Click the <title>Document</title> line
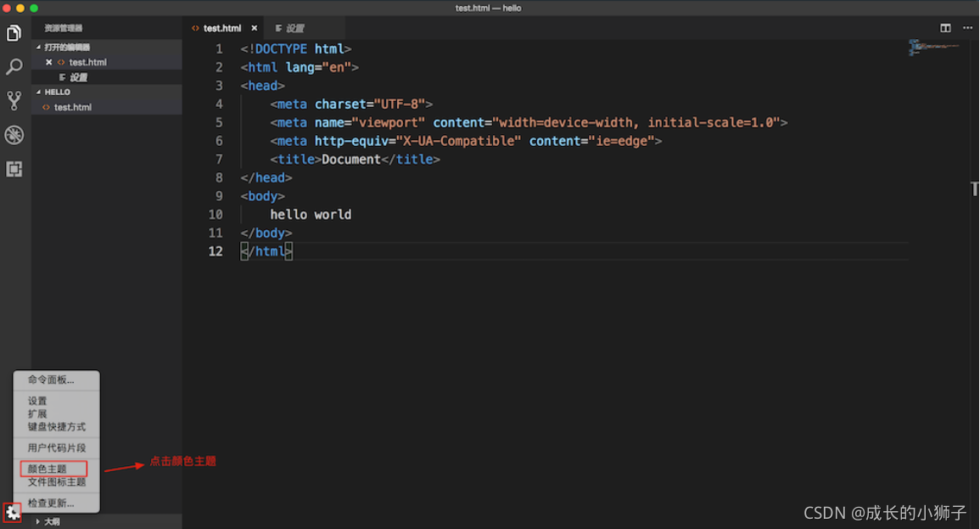This screenshot has width=980, height=529. (355, 160)
